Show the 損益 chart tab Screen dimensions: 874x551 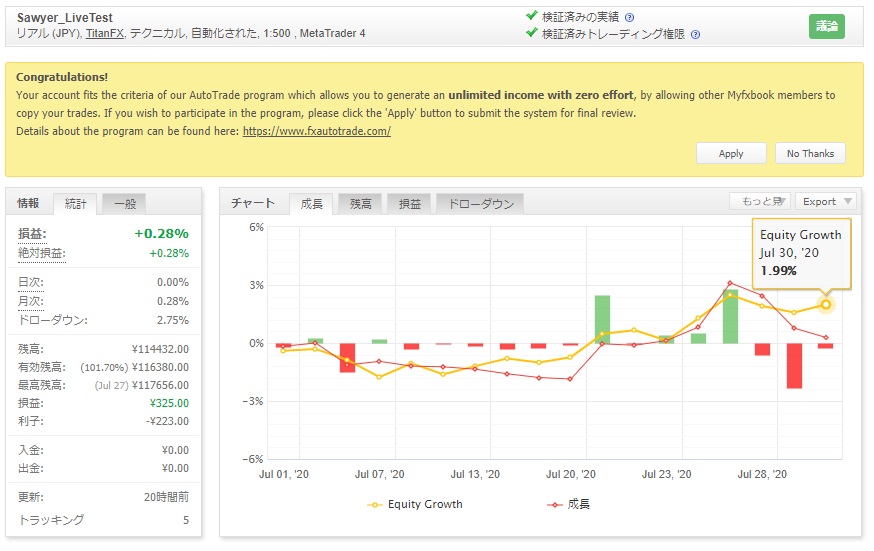pos(410,204)
